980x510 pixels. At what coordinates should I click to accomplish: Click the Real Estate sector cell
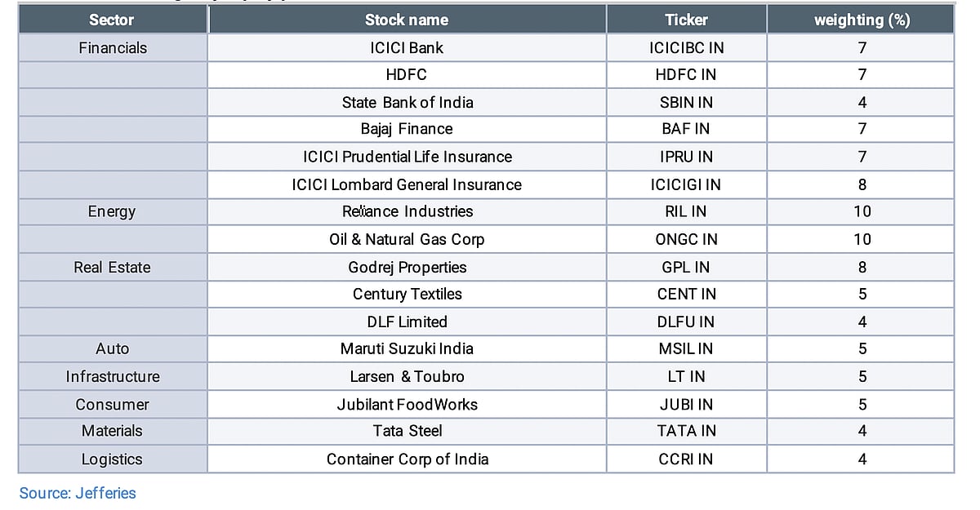112,267
